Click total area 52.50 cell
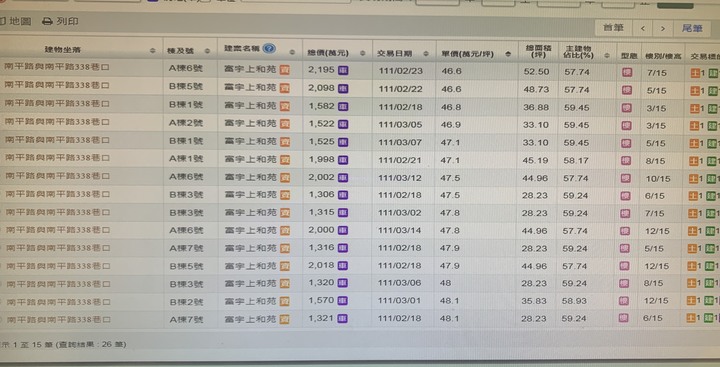 pyautogui.click(x=536, y=72)
